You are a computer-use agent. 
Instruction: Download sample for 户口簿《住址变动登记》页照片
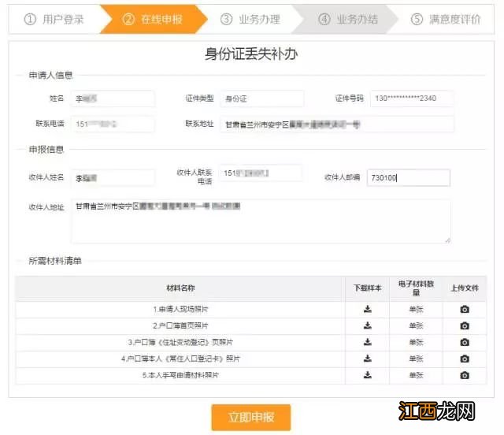tap(368, 342)
